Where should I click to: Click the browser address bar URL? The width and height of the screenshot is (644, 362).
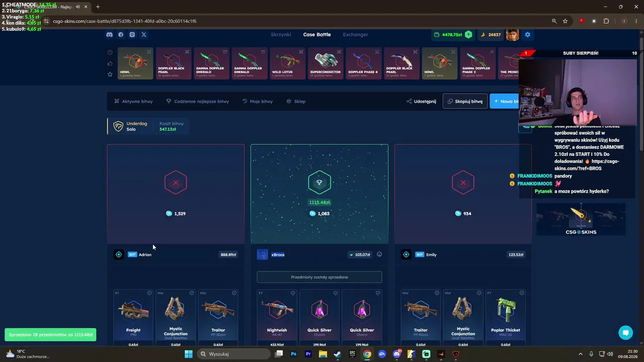[124, 21]
